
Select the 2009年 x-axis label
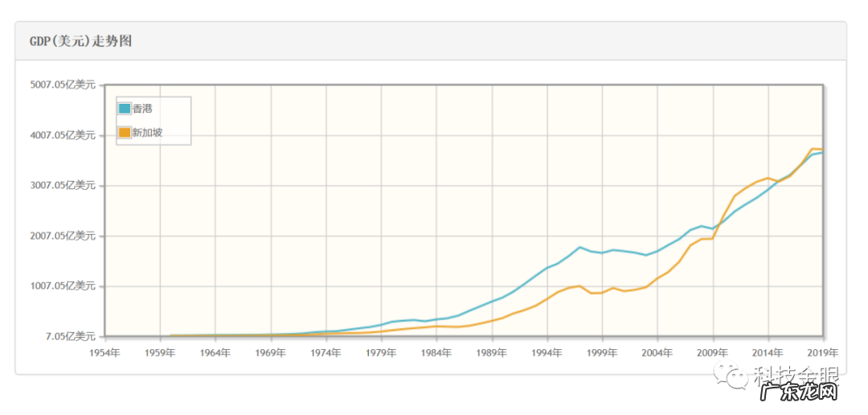[712, 352]
